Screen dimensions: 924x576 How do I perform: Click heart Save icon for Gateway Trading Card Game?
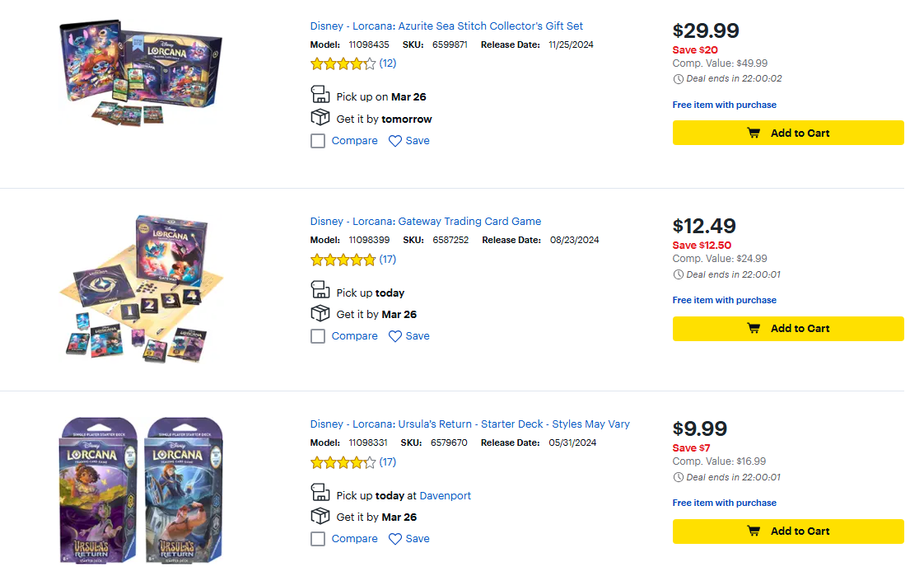tap(395, 336)
